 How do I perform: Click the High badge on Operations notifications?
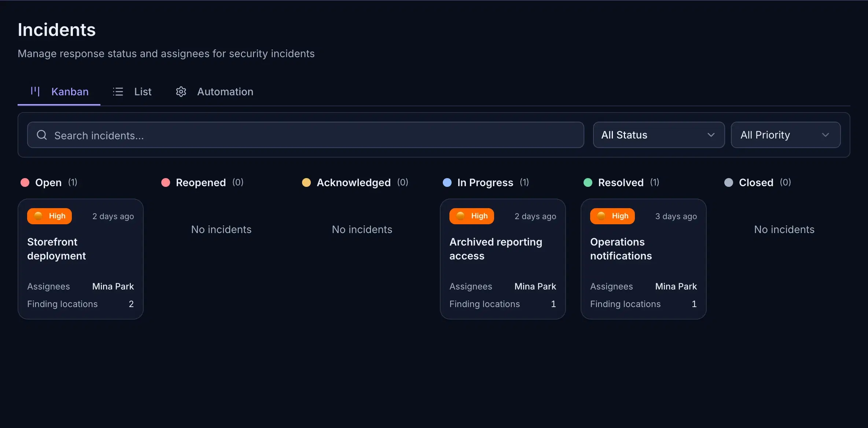click(x=613, y=216)
